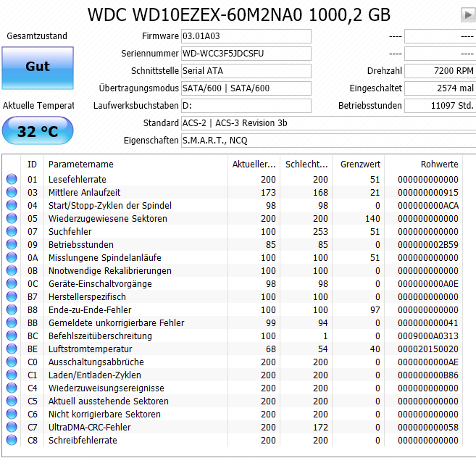This screenshot has height=458, width=476.
Task: Click status orb of Wiederzugewiesene Sektoren row
Action: point(12,218)
